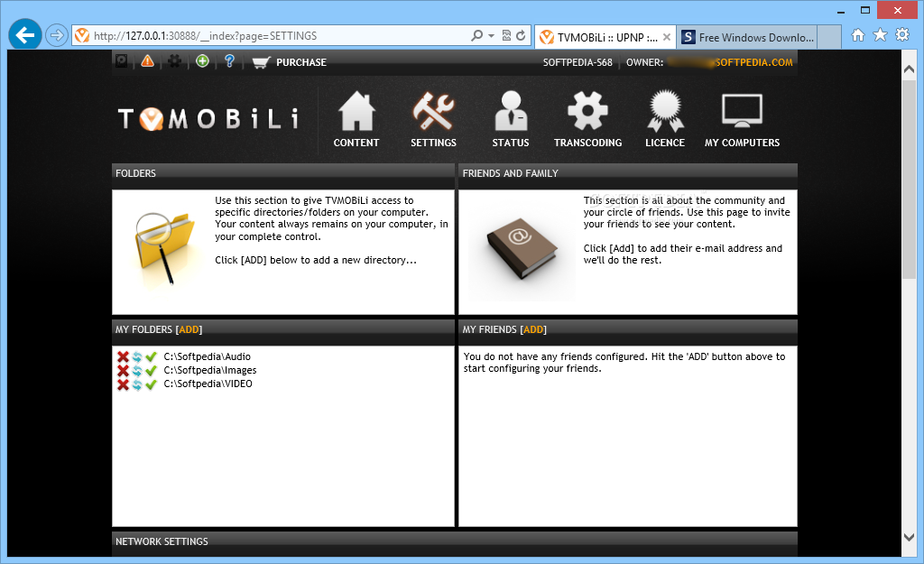Image resolution: width=924 pixels, height=564 pixels.
Task: Remove C:\Softpedia\VIDEO folder with red X
Action: (123, 384)
